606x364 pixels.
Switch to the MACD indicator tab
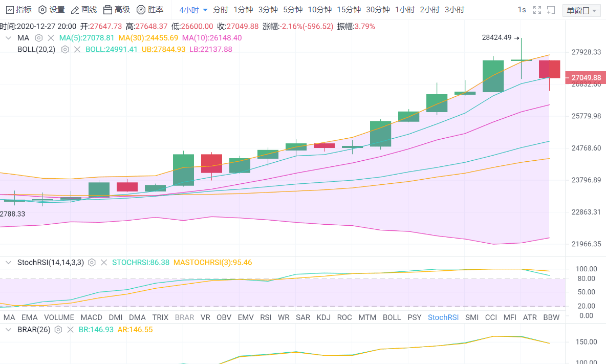[x=91, y=317]
